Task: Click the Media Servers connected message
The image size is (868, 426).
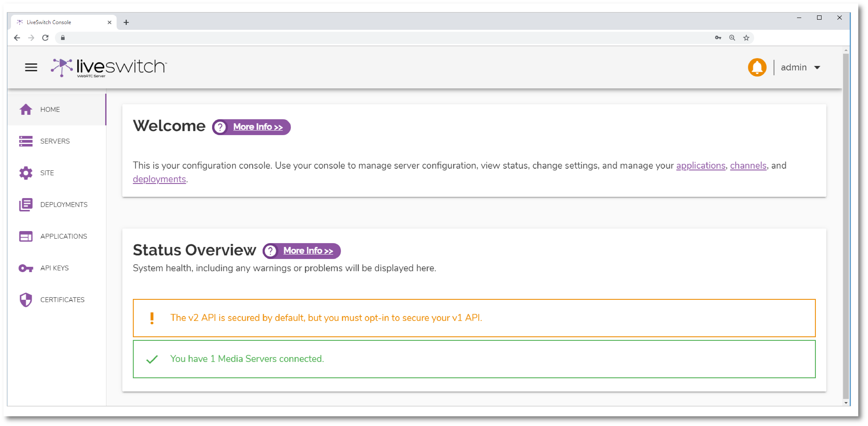Action: pos(247,359)
